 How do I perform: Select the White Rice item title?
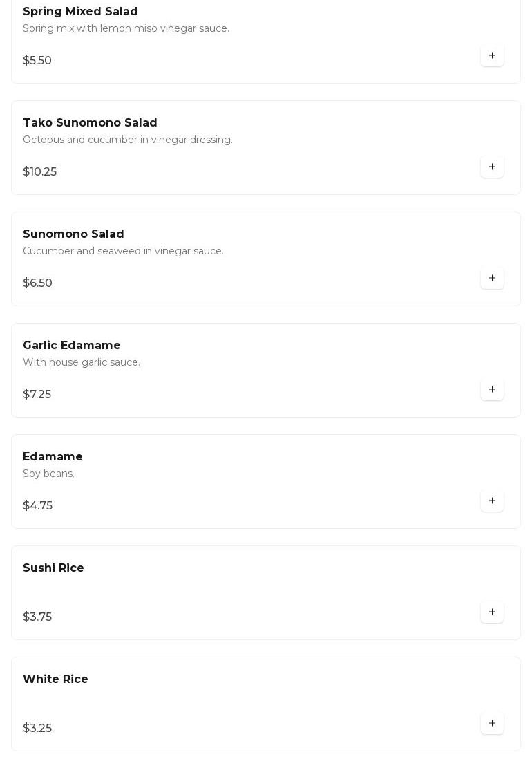point(55,680)
